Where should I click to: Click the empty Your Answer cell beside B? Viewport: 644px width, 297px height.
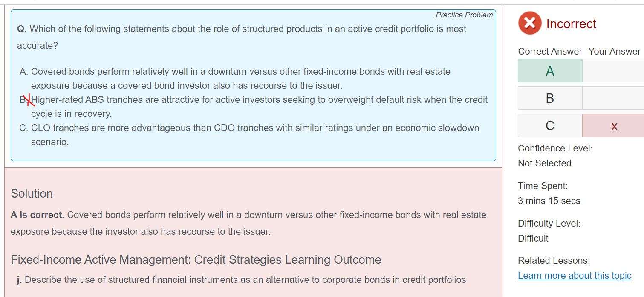click(x=614, y=98)
